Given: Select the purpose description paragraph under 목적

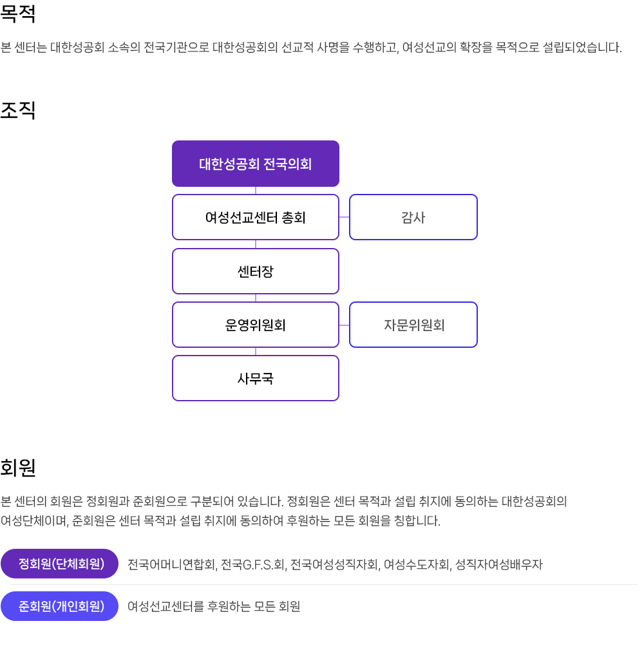Looking at the screenshot, I should pos(311,48).
